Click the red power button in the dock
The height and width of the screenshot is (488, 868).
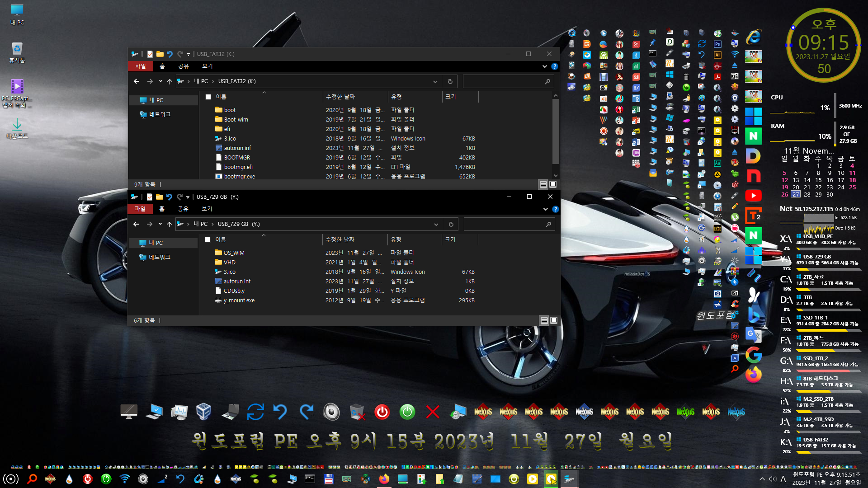382,412
